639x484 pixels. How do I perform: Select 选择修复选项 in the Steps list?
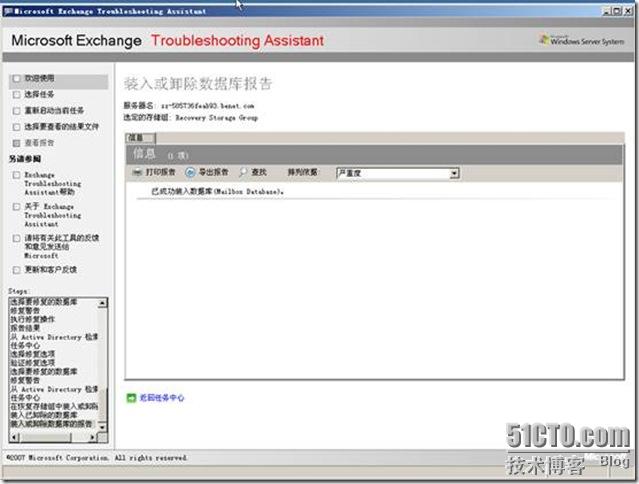click(33, 354)
